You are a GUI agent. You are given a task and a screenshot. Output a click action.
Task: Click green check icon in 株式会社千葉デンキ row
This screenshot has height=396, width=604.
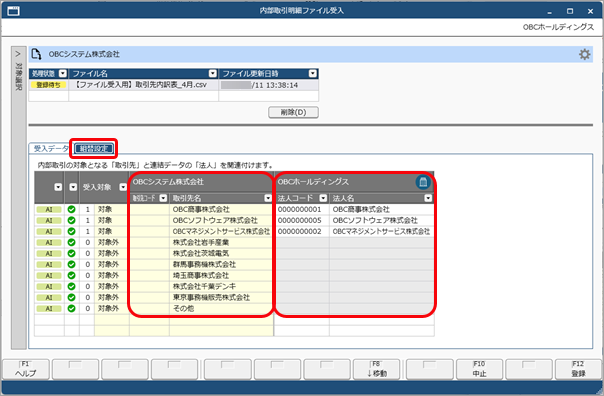click(71, 287)
